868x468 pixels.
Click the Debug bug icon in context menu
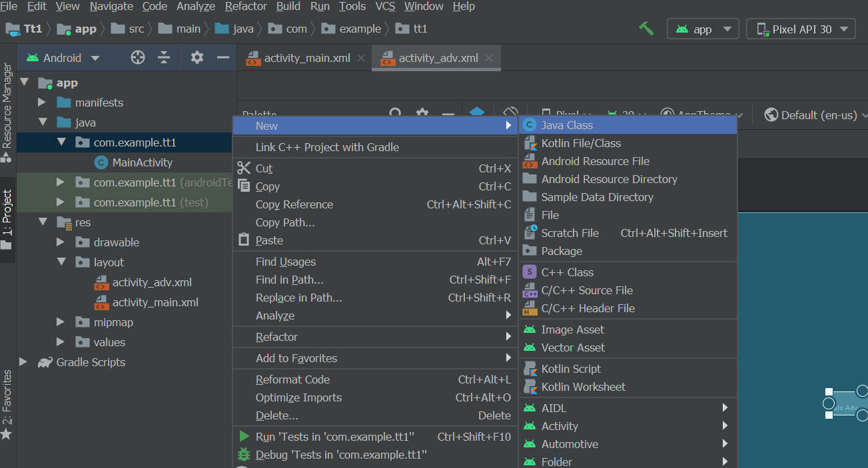coord(244,455)
